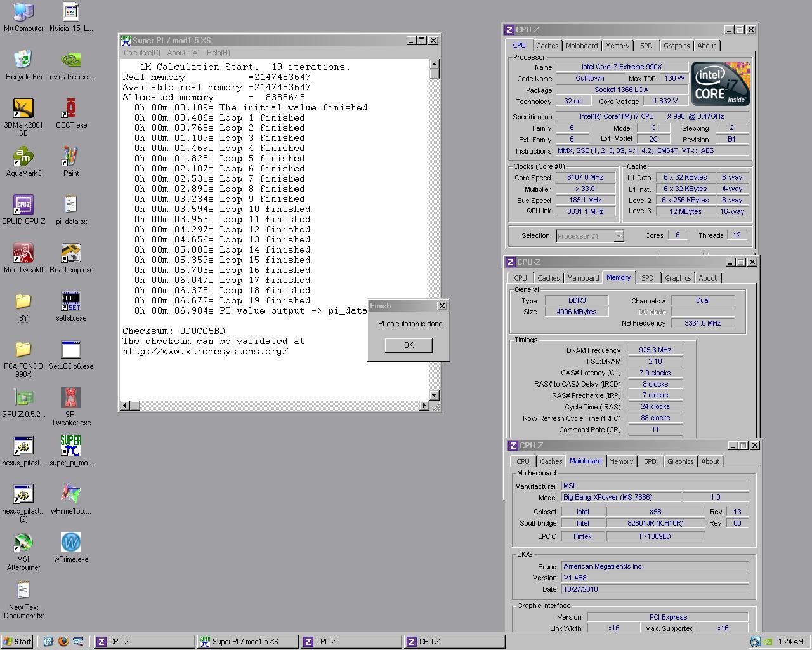Open the BY folder on desktop
This screenshot has width=812, height=650.
click(23, 307)
